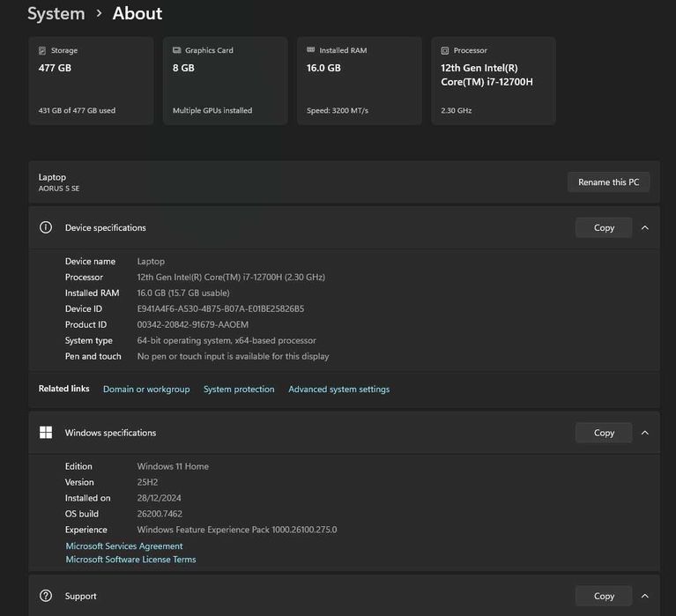This screenshot has height=616, width=676.
Task: Collapse the Support section chevron
Action: 645,596
